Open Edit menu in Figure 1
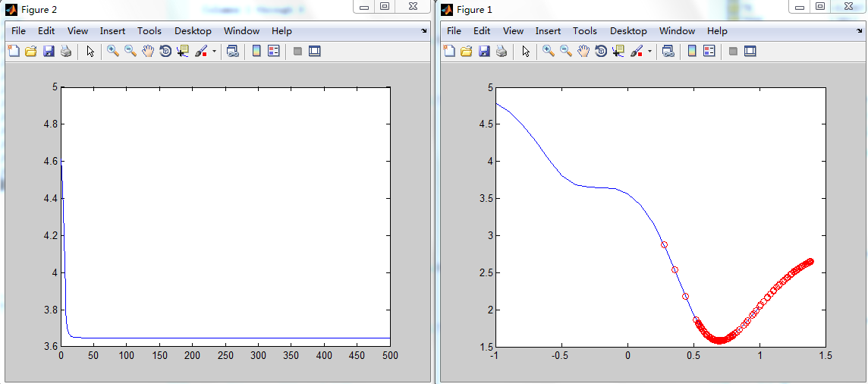This screenshot has width=868, height=384. (482, 31)
